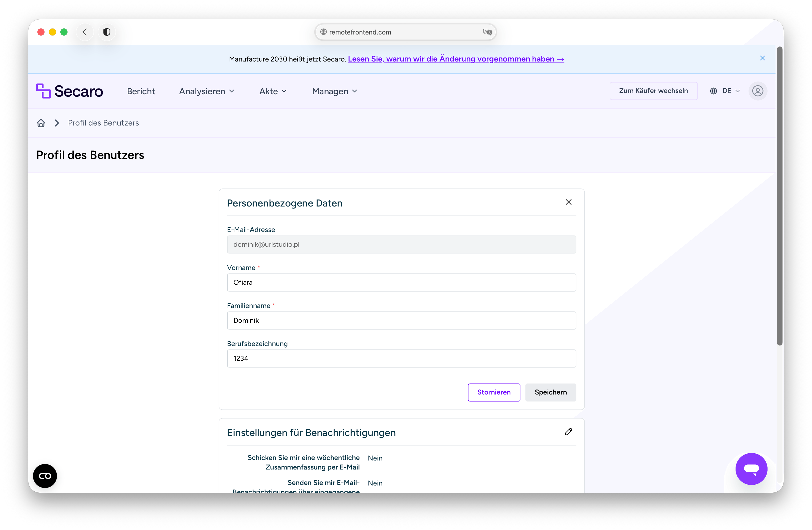Image resolution: width=812 pixels, height=530 pixels.
Task: Go to home via breadcrumb house icon
Action: pos(41,123)
